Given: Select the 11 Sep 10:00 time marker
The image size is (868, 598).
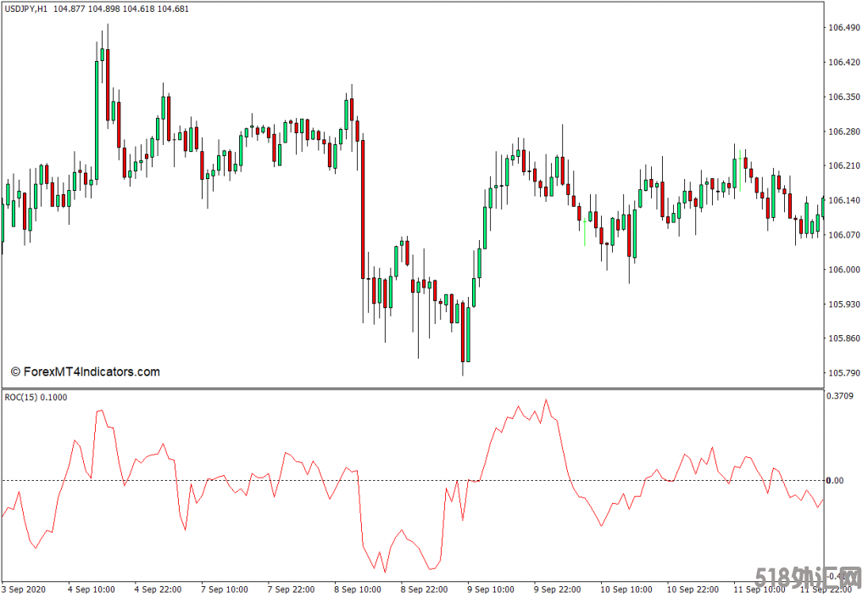Looking at the screenshot, I should [x=759, y=589].
